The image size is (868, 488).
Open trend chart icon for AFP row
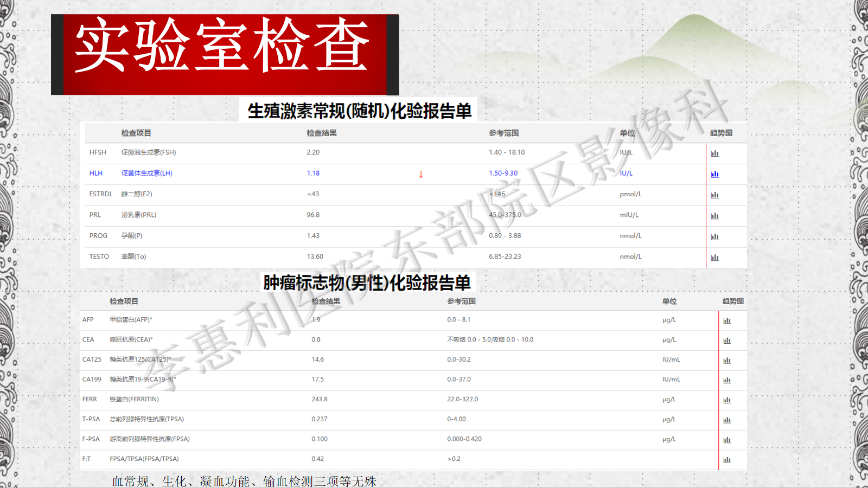(727, 320)
